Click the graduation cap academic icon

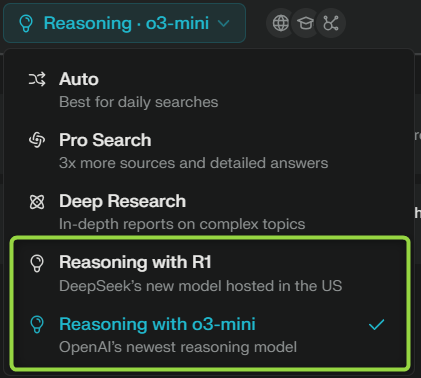306,23
